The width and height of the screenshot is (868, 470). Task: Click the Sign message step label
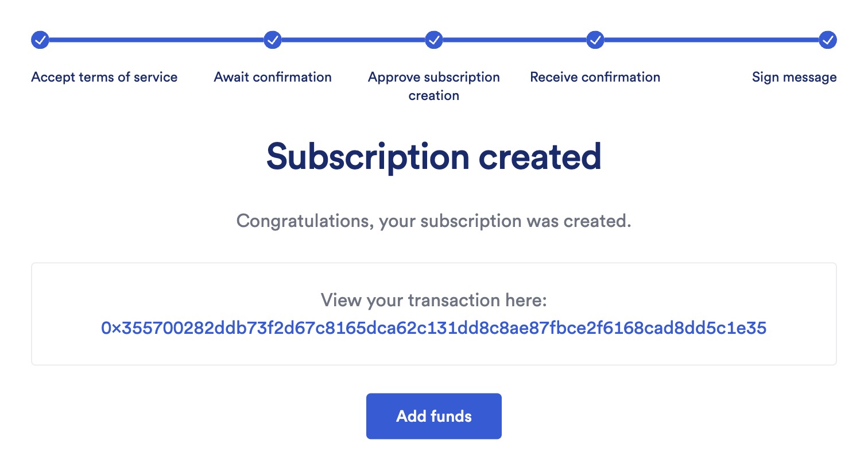coord(794,76)
